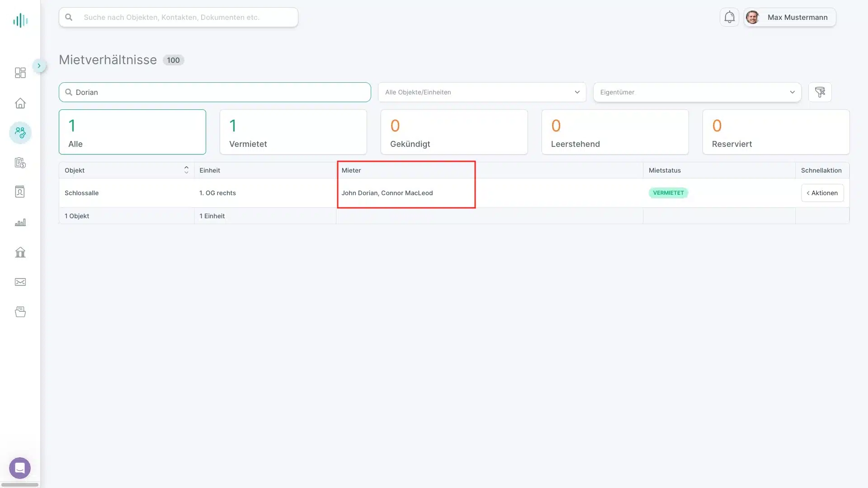The height and width of the screenshot is (488, 868).
Task: Click the 1 Objekt summary cell
Action: pos(127,216)
